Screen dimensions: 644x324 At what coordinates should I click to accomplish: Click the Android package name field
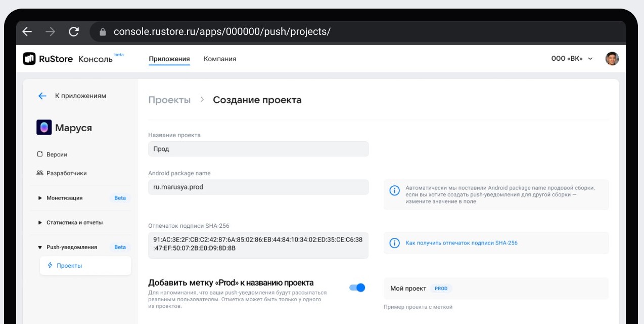(x=258, y=187)
